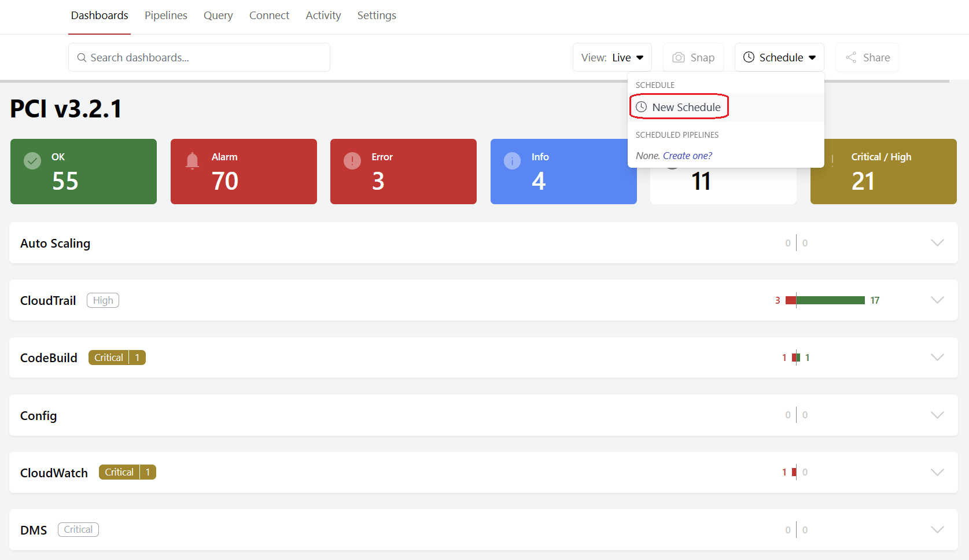
Task: Click the info icon on the Info tile
Action: click(x=513, y=161)
